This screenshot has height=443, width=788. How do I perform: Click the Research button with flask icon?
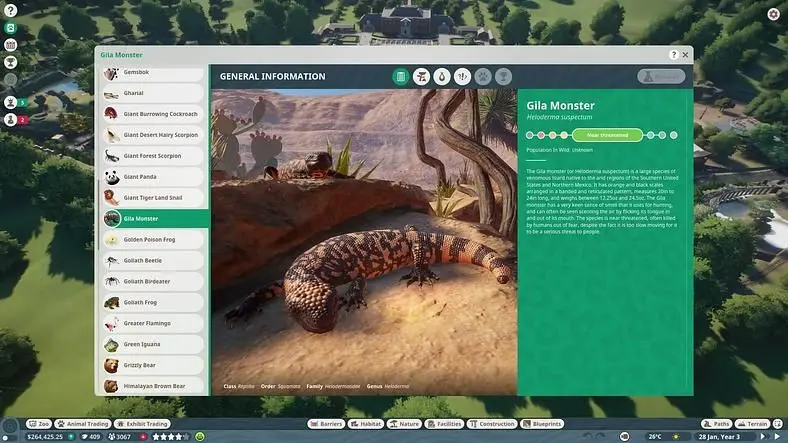[x=661, y=76]
